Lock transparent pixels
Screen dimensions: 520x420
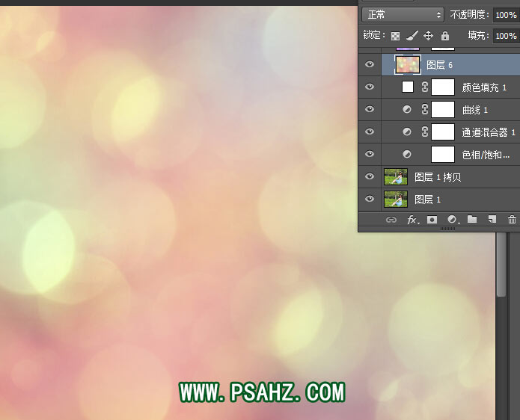click(x=395, y=35)
